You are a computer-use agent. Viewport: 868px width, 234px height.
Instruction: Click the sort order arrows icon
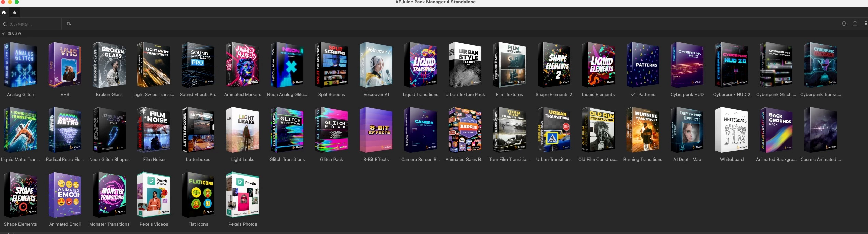[x=69, y=24]
